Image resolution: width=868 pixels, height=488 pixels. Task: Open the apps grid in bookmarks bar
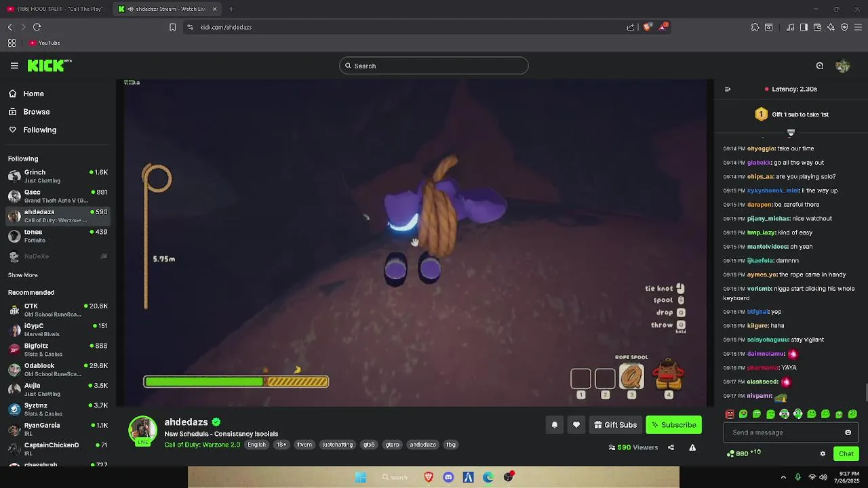pos(12,43)
